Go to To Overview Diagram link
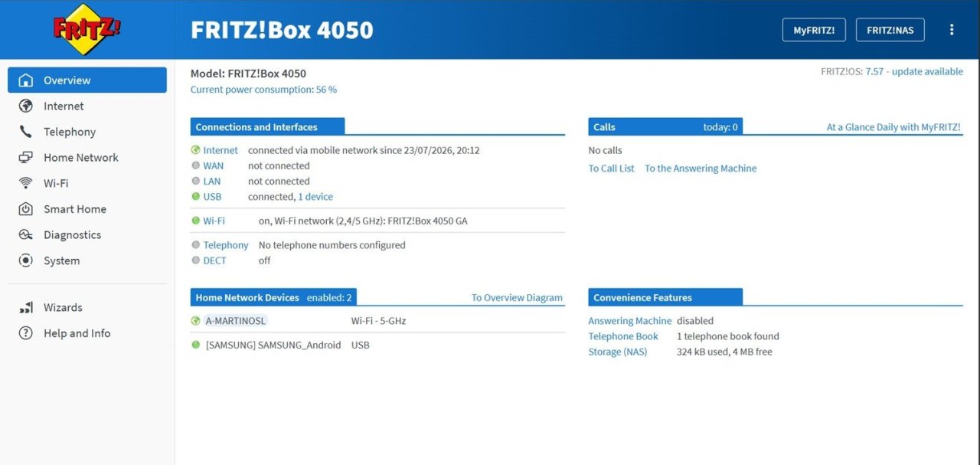This screenshot has height=465, width=980. (517, 298)
